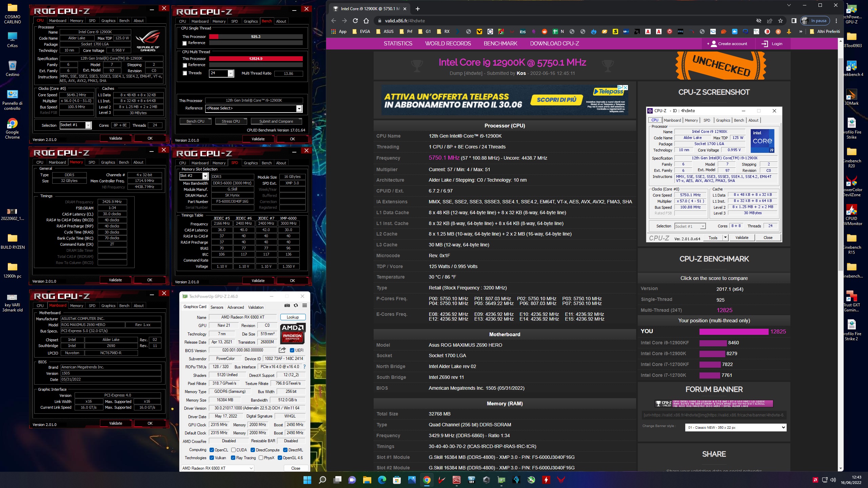Click the Stress CPU button
The image size is (868, 488).
tap(231, 121)
